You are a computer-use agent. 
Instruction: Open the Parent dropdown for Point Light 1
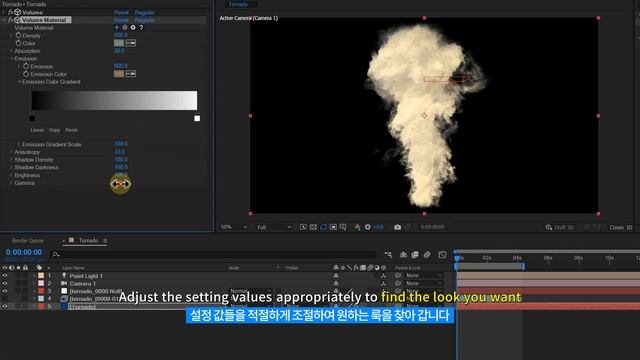pyautogui.click(x=424, y=276)
